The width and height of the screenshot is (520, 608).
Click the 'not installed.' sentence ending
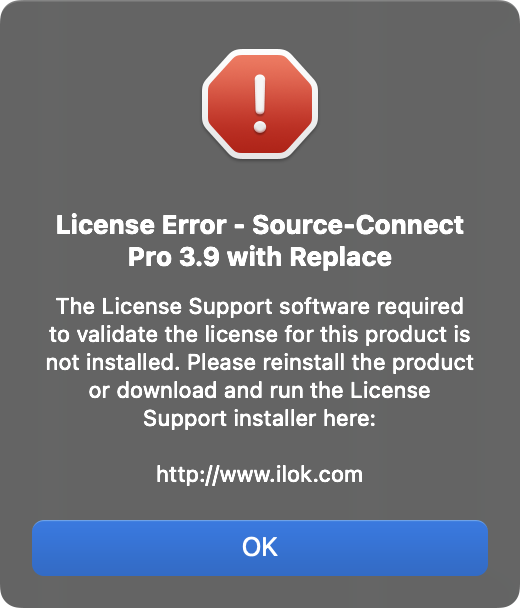point(113,363)
